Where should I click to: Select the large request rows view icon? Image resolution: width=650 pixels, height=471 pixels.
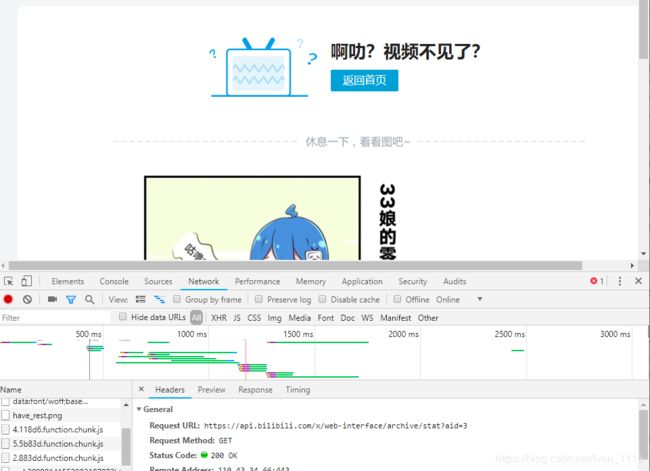tap(141, 299)
